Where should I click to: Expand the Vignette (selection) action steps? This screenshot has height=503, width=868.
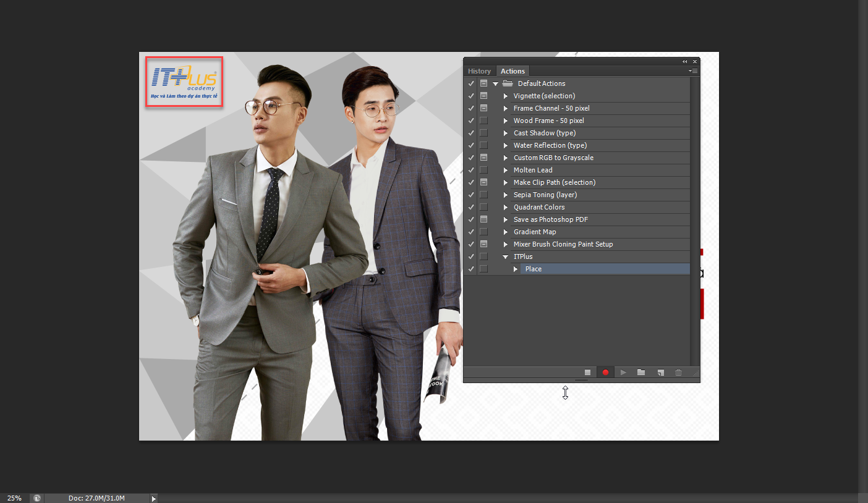(506, 96)
